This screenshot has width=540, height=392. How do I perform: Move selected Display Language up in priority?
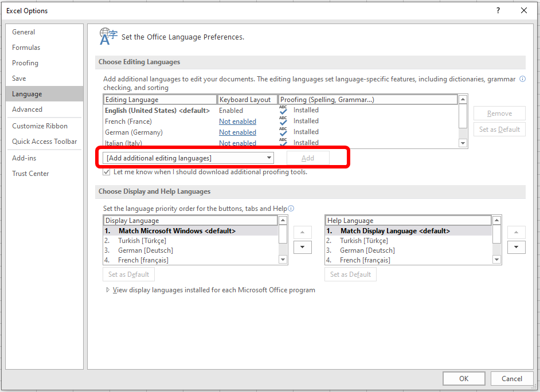[302, 232]
